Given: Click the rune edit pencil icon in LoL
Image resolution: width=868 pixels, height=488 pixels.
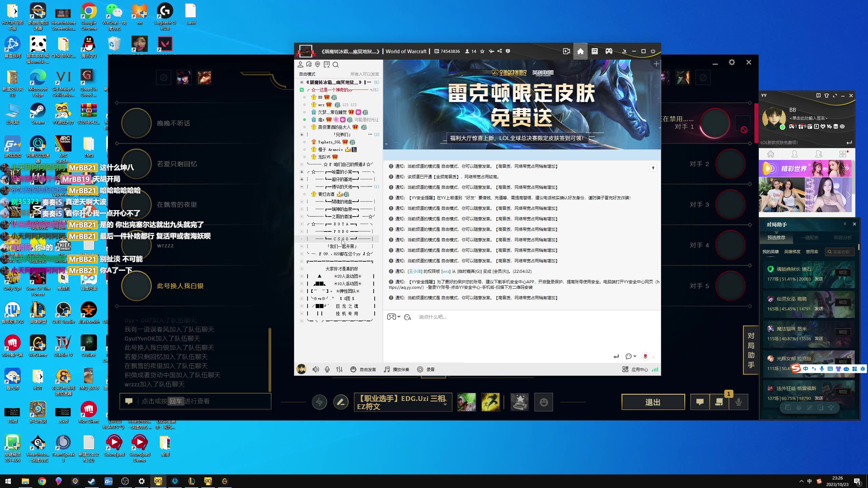Looking at the screenshot, I should [341, 402].
